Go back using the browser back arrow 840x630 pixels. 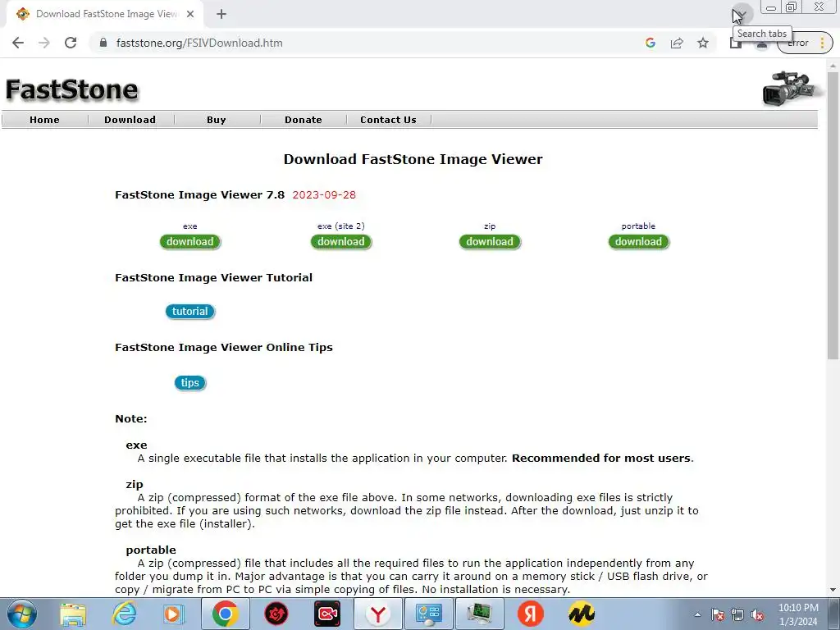click(x=18, y=43)
